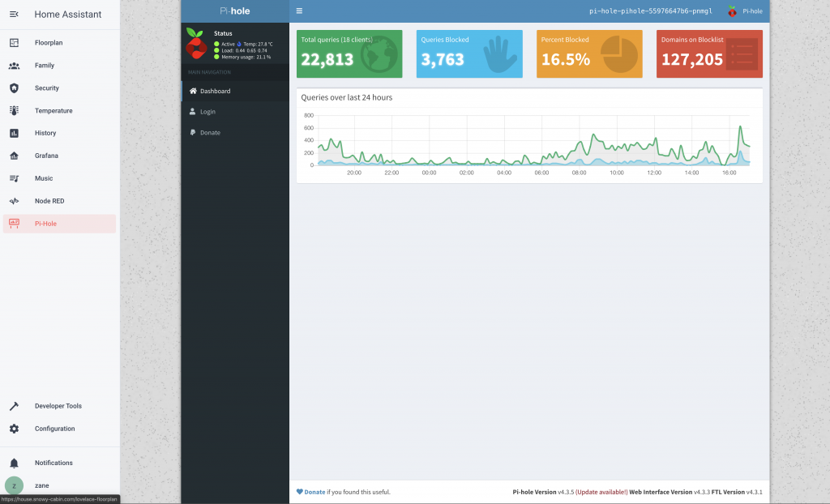Select the Pi-Hole panel icon in sidebar
Image resolution: width=830 pixels, height=504 pixels.
[15, 224]
